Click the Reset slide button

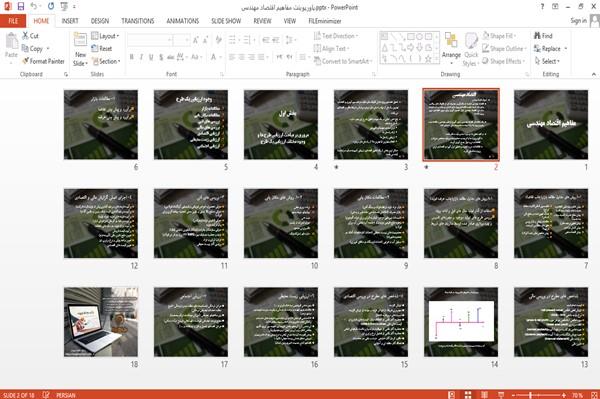pos(102,49)
